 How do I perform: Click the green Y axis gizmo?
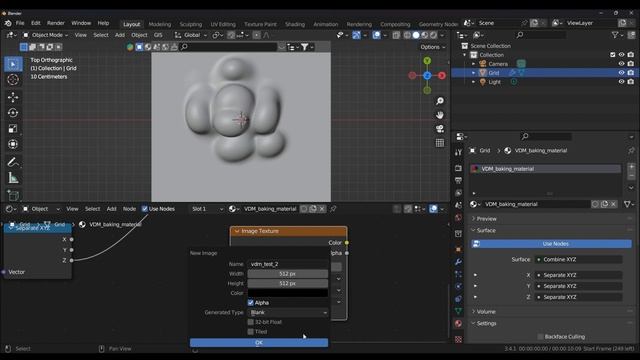point(427,61)
